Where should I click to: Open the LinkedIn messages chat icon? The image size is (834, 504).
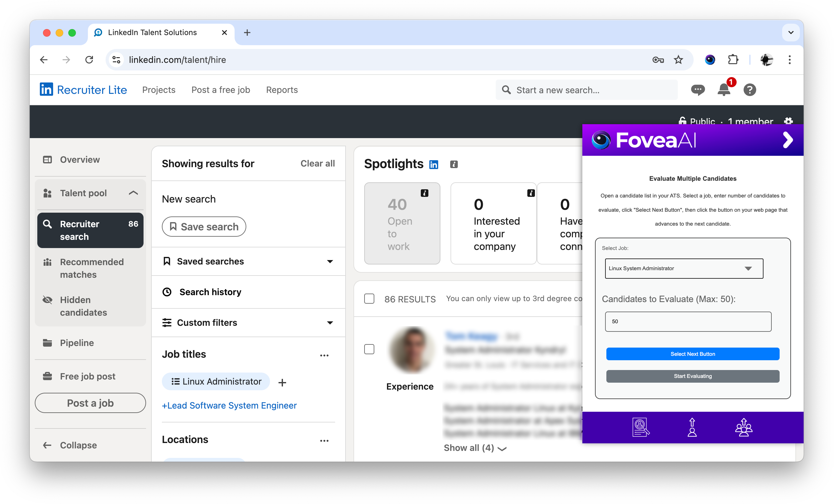[698, 90]
